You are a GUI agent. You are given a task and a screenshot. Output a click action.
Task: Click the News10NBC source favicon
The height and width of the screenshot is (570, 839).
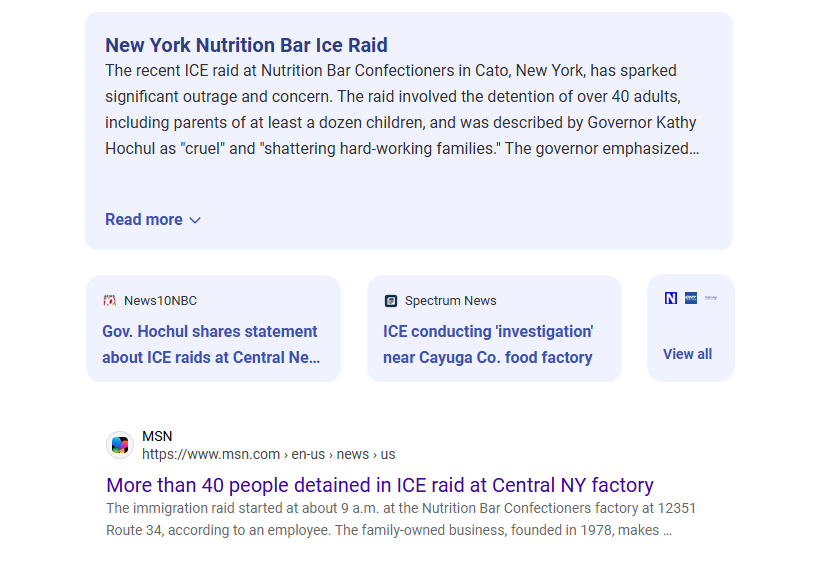(110, 301)
